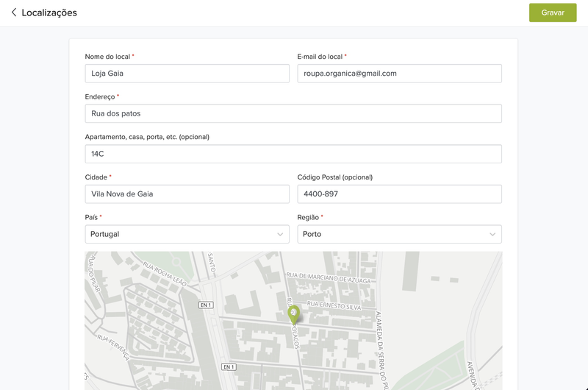
Task: Go back via the Localizações header
Action: point(49,13)
